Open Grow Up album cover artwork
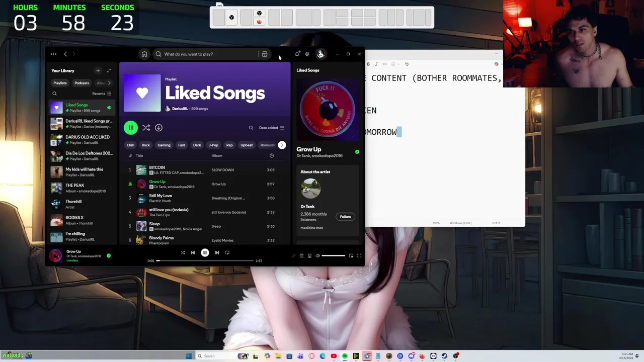Image resolution: width=644 pixels, height=362 pixels. [x=328, y=109]
